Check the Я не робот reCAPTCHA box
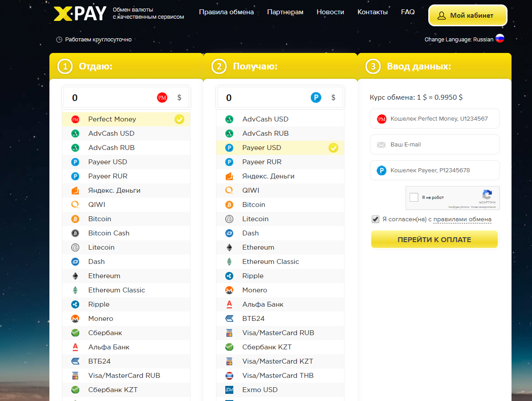The width and height of the screenshot is (532, 401). pyautogui.click(x=414, y=198)
